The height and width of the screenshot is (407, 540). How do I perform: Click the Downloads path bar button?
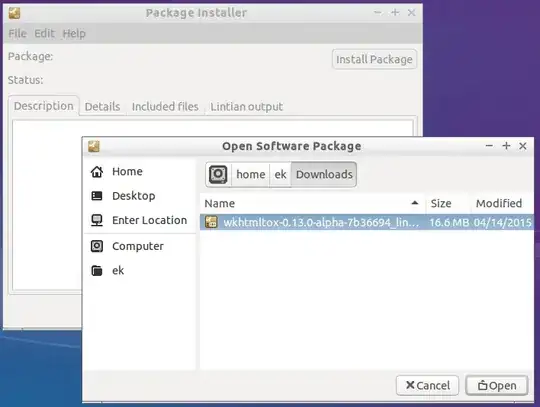(324, 174)
